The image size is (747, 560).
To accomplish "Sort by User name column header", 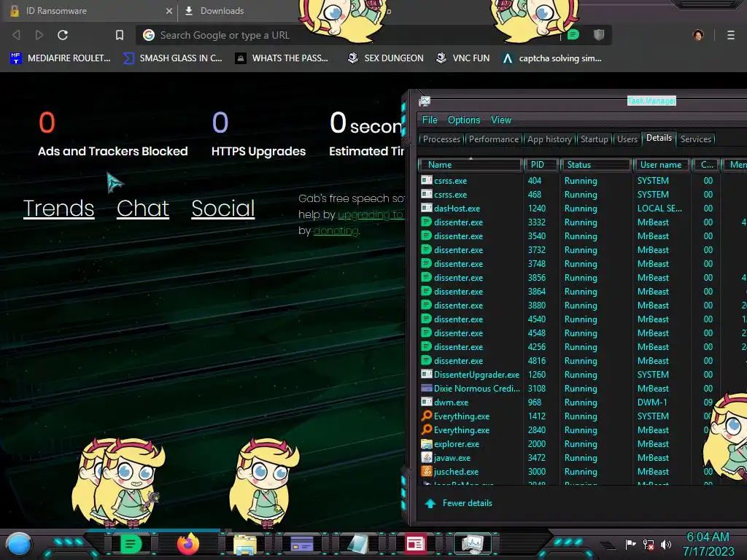I will point(661,165).
